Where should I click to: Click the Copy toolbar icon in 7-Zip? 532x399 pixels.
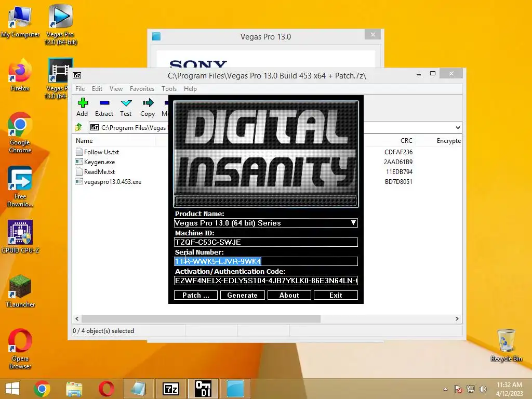148,107
